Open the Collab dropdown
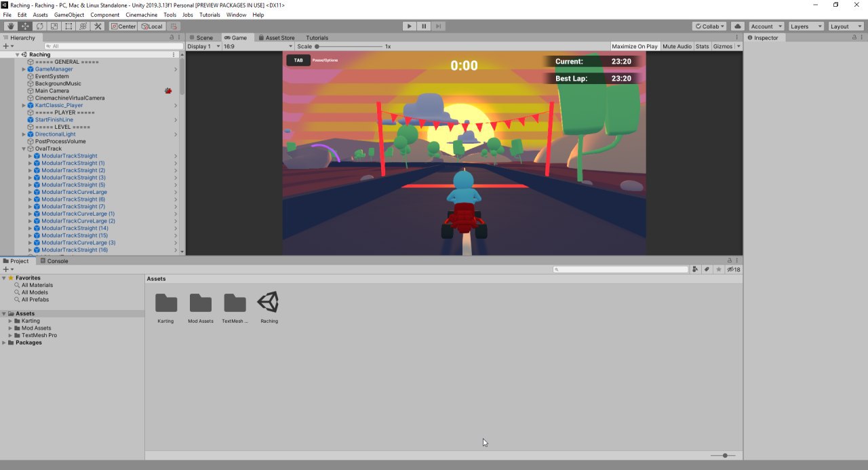This screenshot has height=470, width=868. click(709, 26)
